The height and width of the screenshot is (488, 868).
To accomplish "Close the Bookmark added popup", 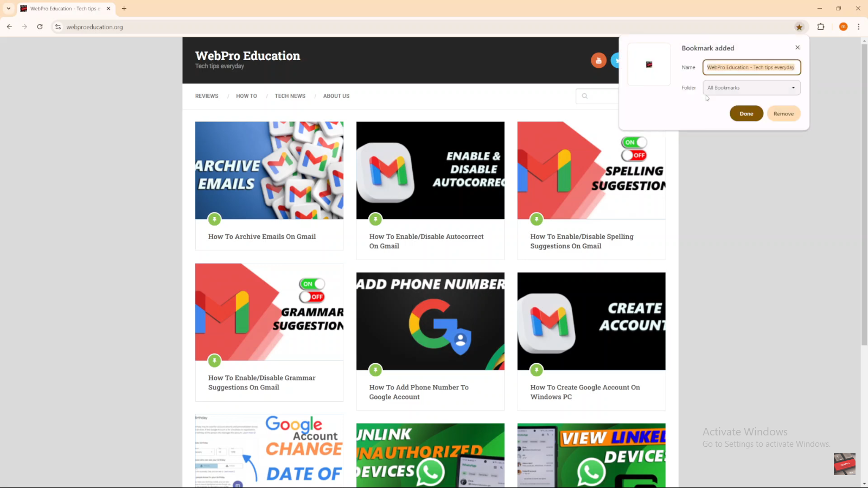I will pos(797,48).
